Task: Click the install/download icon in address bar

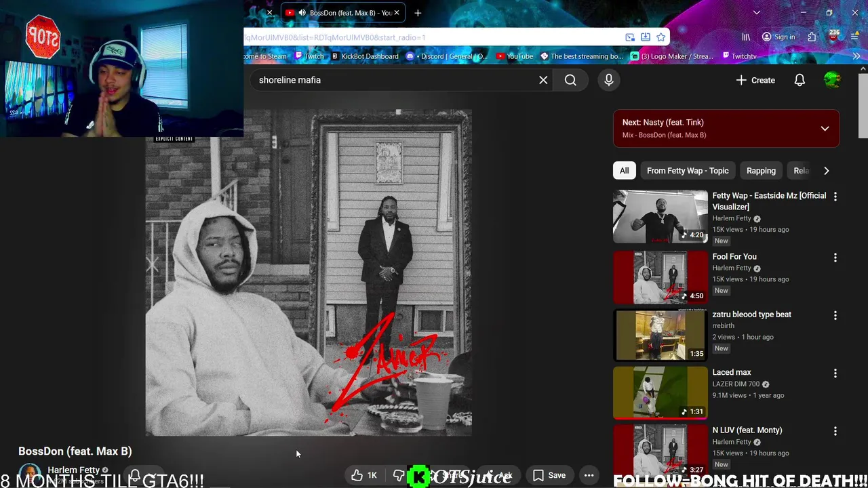Action: (x=646, y=37)
